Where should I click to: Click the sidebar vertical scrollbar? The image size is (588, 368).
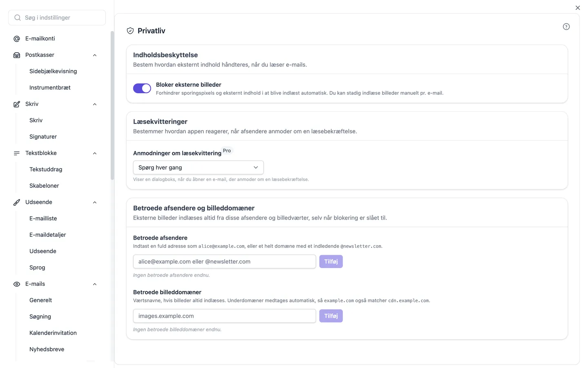click(112, 105)
